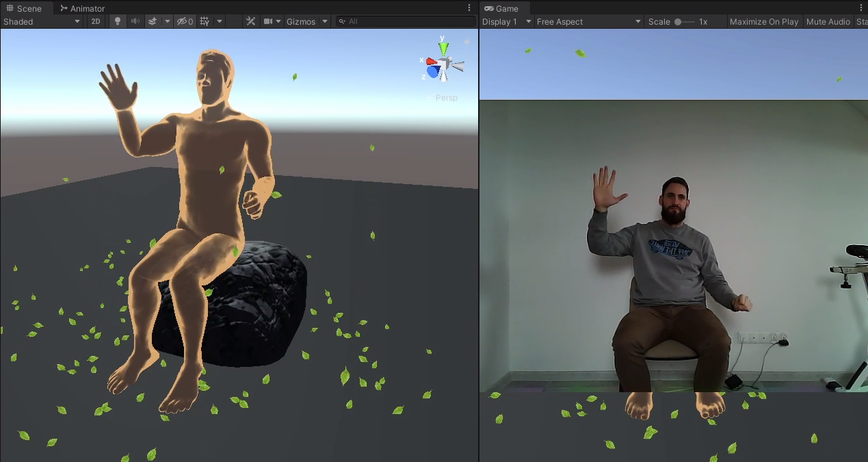868x462 pixels.
Task: Click the scene camera settings icon
Action: click(269, 21)
